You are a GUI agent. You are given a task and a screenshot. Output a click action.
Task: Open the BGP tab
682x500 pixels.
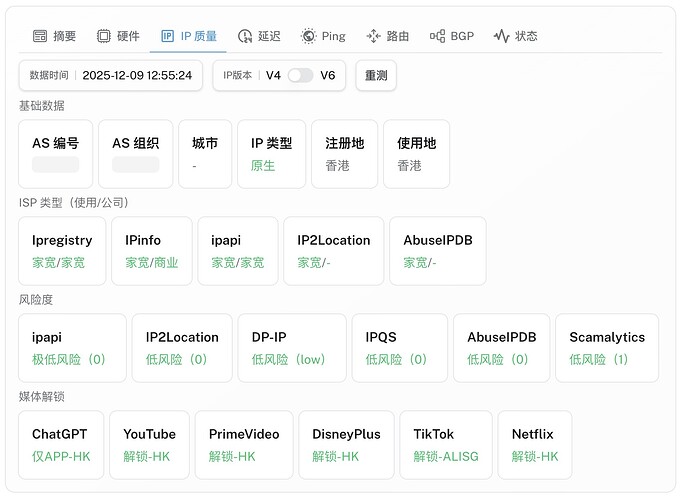452,36
